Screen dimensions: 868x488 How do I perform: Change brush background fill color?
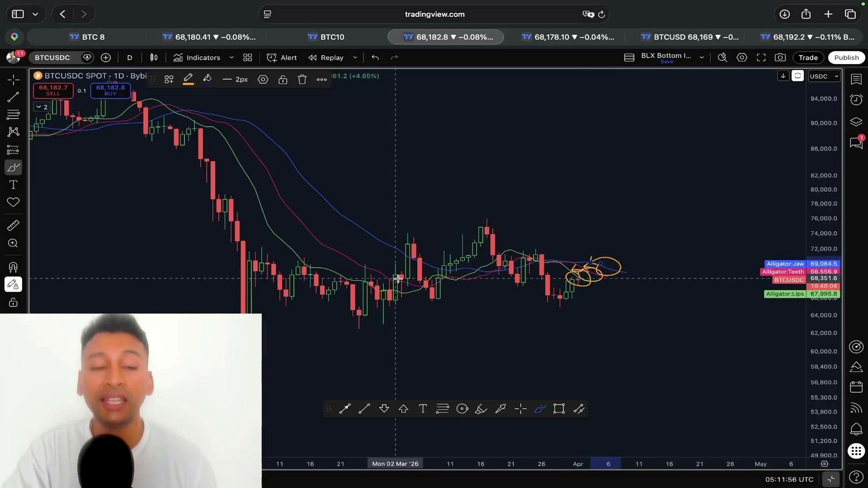pyautogui.click(x=207, y=80)
